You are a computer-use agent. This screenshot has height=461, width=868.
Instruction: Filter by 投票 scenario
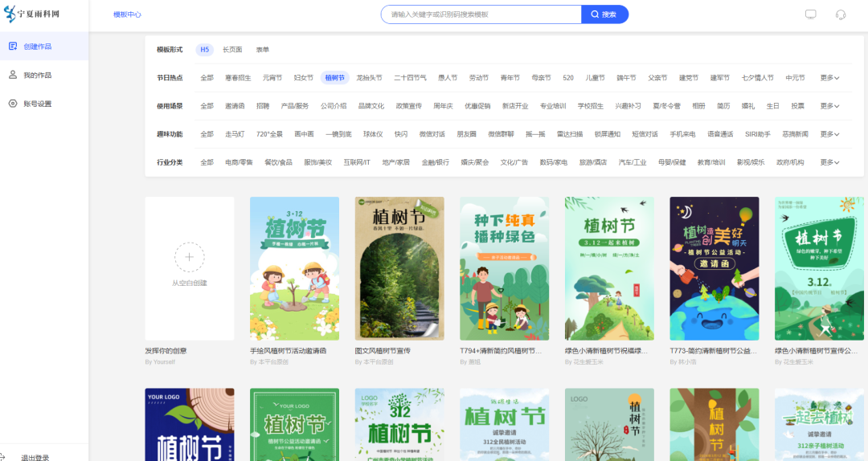(798, 106)
